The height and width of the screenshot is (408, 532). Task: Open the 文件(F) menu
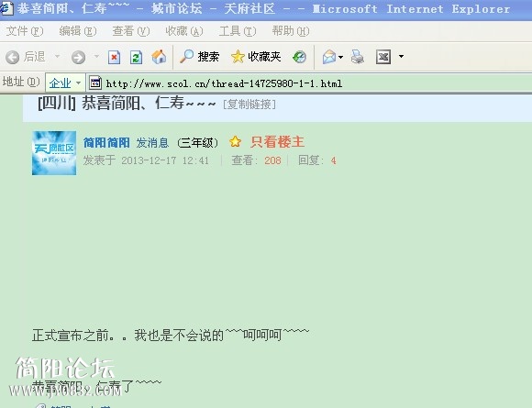pos(25,31)
